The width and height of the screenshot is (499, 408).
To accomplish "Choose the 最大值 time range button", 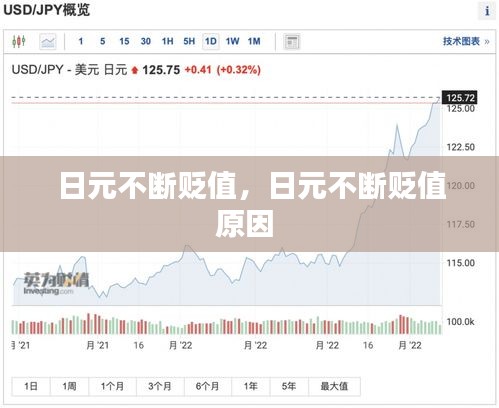I will (334, 386).
